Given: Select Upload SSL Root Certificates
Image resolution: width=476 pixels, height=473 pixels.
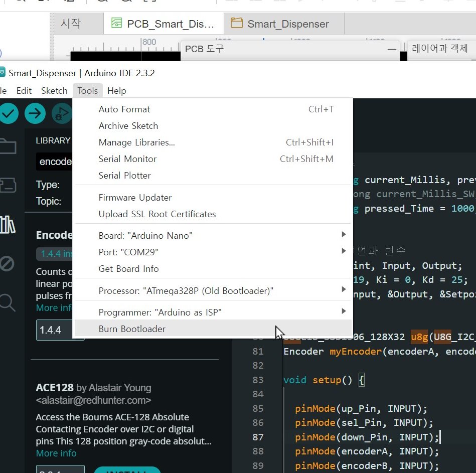Looking at the screenshot, I should click(213, 214).
